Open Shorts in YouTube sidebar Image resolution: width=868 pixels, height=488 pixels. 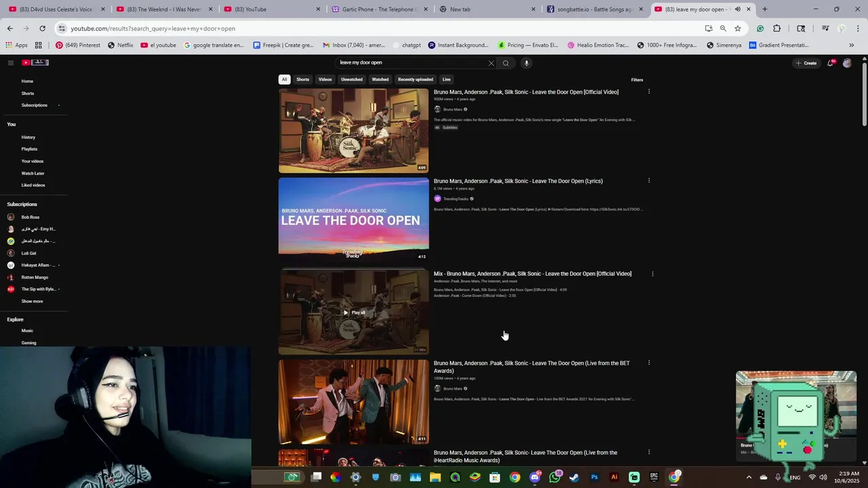click(x=28, y=94)
